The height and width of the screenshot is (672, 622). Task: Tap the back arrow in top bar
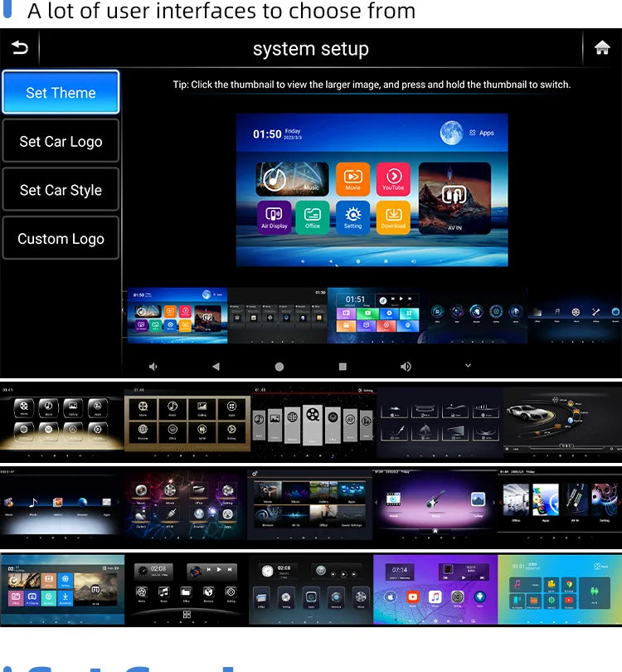[x=20, y=49]
